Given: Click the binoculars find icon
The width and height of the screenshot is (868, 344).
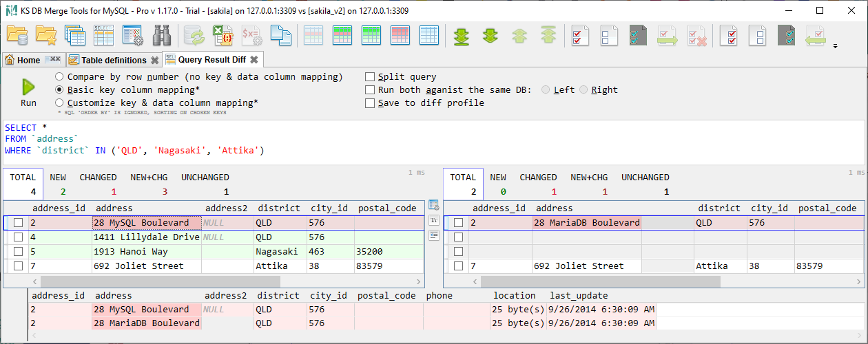Looking at the screenshot, I should click(x=161, y=34).
